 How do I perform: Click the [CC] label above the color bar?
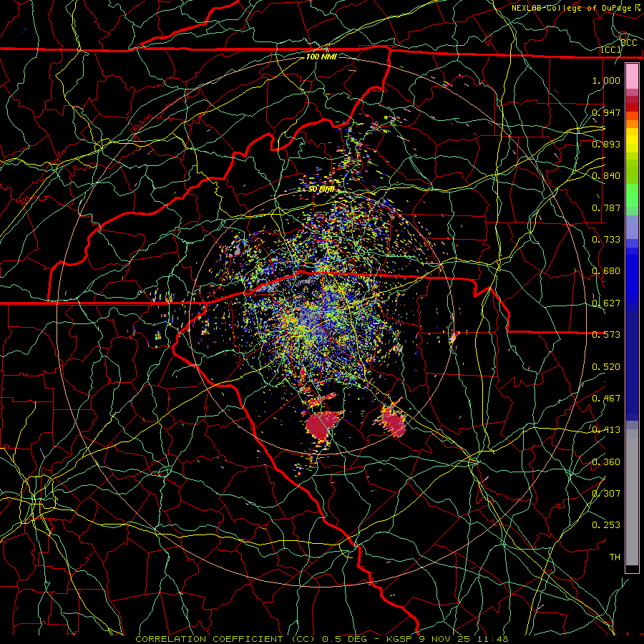[x=611, y=49]
